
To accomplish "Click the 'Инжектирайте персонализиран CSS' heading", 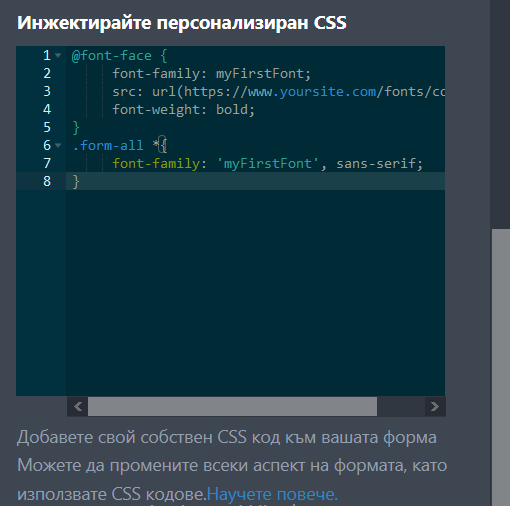I will [x=182, y=23].
